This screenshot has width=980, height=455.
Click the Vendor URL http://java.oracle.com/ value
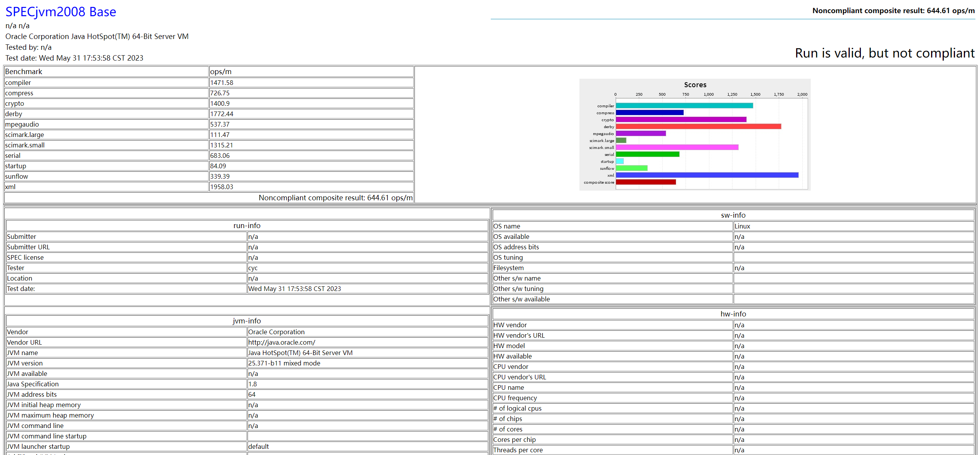tap(281, 342)
